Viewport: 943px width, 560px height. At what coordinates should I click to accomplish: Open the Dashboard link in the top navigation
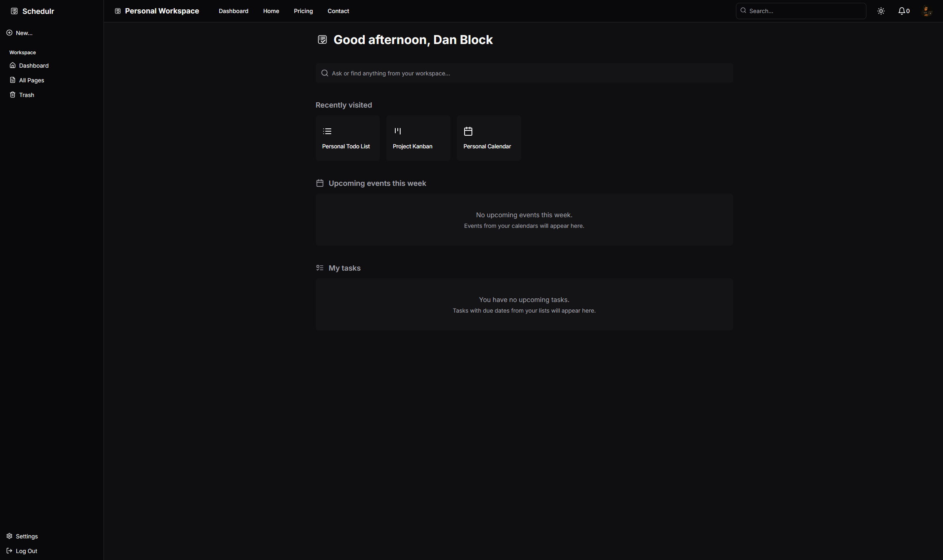click(x=234, y=11)
